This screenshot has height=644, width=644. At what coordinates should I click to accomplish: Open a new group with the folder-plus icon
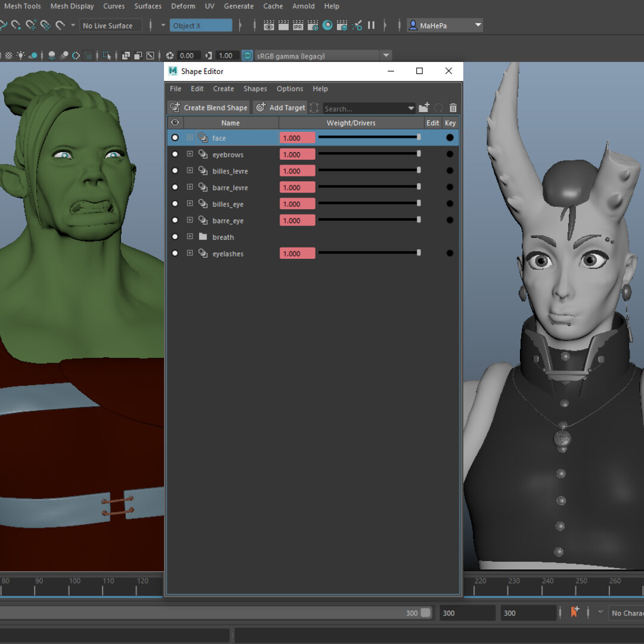coord(423,108)
